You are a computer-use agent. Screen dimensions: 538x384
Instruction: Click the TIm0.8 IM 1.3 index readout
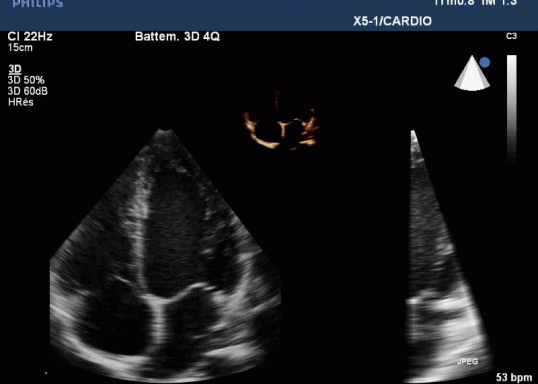[x=476, y=3]
